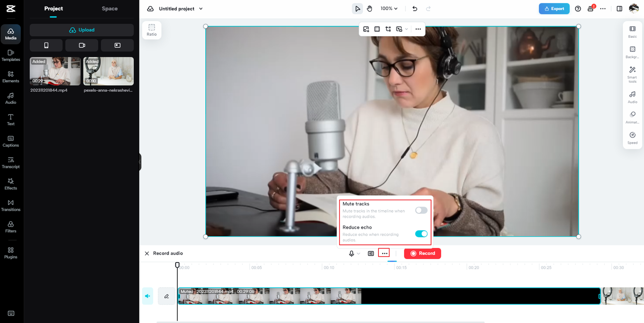Open the Audio panel in left sidebar
Viewport: 644px width, 323px height.
coord(11,98)
